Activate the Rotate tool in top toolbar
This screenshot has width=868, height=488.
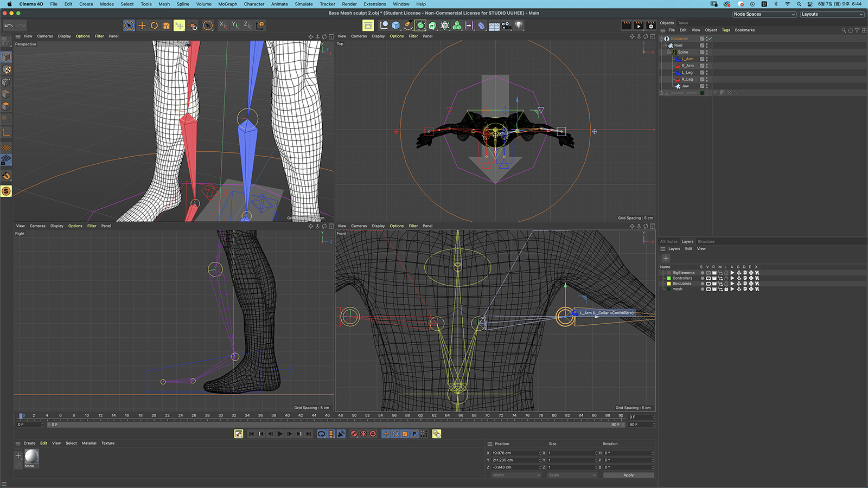(154, 25)
